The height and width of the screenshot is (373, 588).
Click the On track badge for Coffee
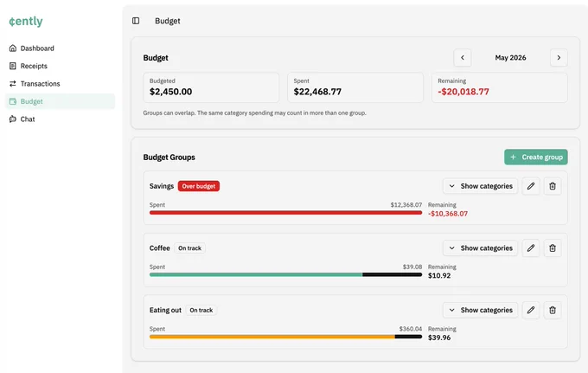[x=189, y=248]
